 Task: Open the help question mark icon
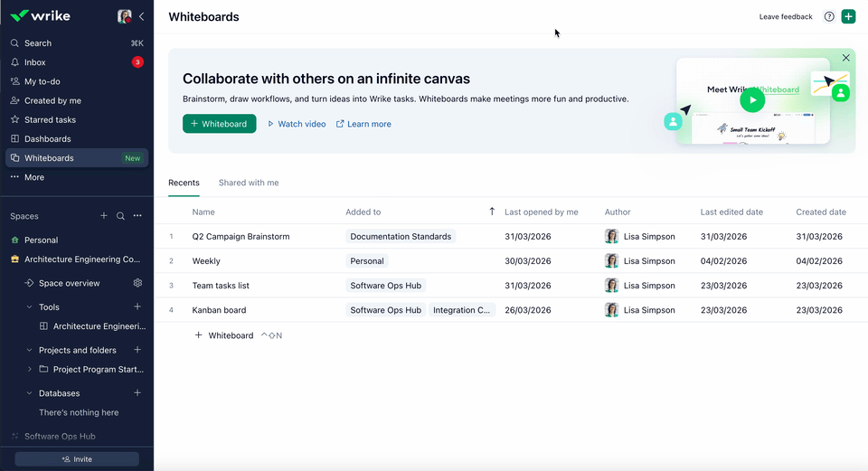click(829, 16)
